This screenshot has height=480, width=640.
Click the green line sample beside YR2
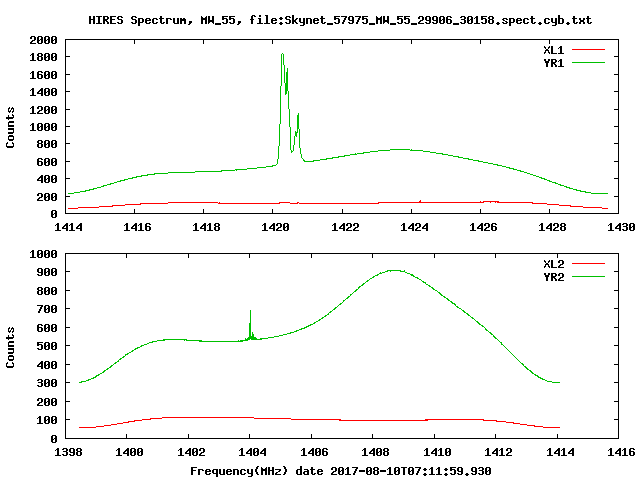(588, 277)
